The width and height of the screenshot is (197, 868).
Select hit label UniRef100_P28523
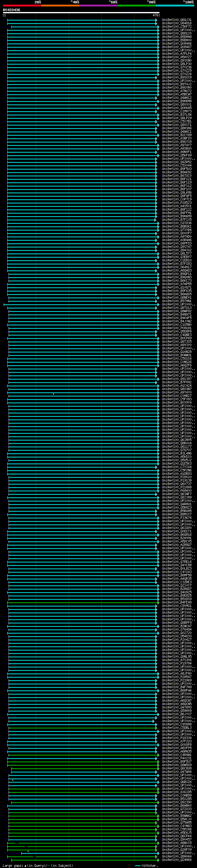point(177,203)
